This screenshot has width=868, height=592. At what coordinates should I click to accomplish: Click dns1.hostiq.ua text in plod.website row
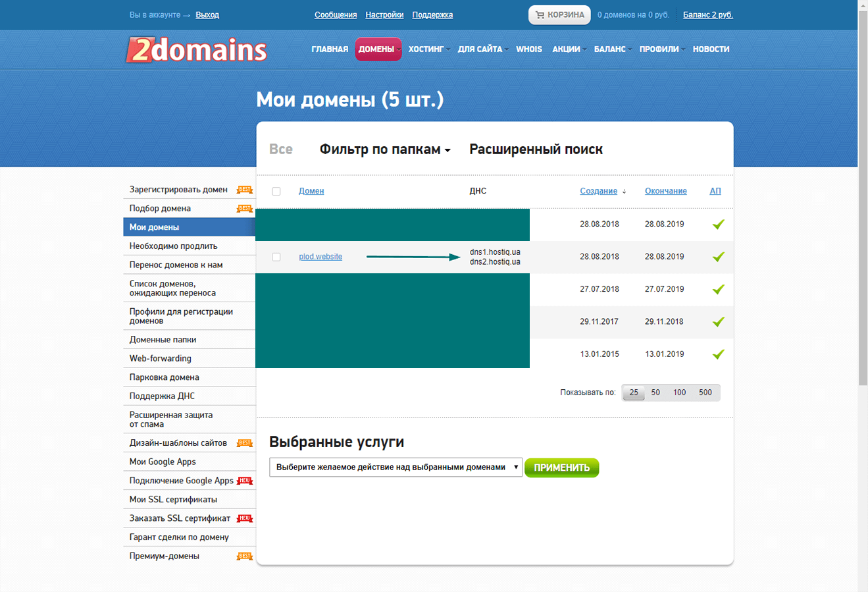click(495, 252)
